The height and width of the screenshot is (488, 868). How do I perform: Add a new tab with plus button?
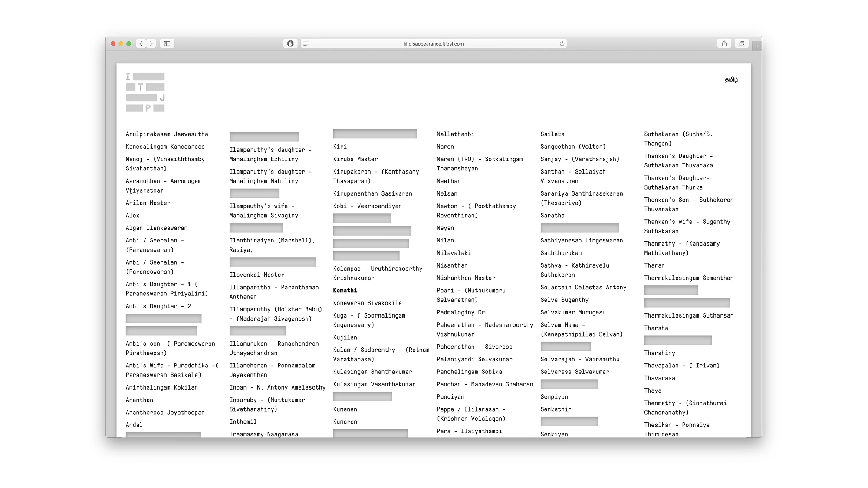757,46
